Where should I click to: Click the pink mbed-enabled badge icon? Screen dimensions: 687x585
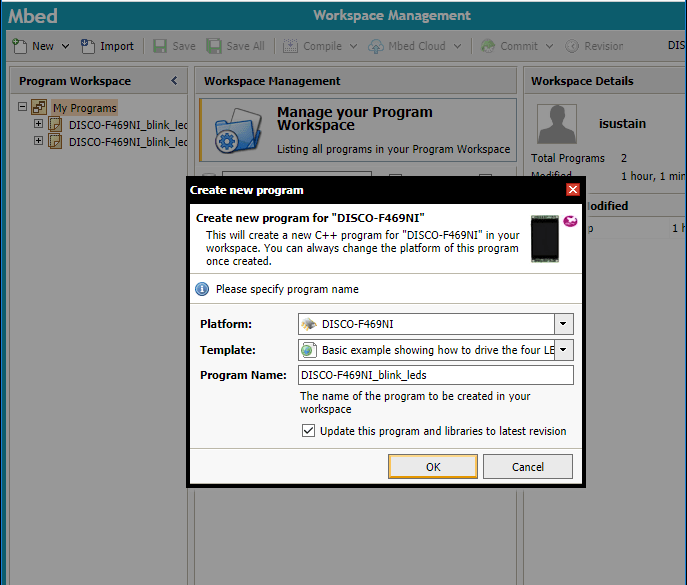(570, 221)
